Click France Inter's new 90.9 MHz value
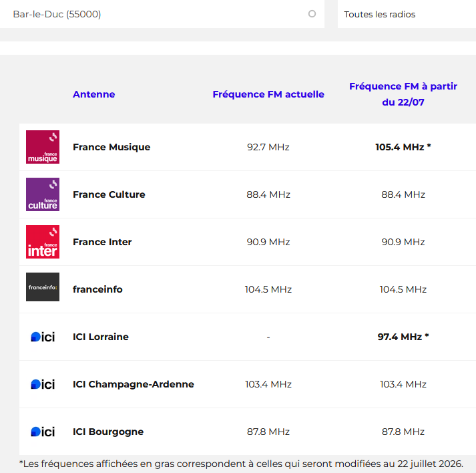 [x=403, y=242]
